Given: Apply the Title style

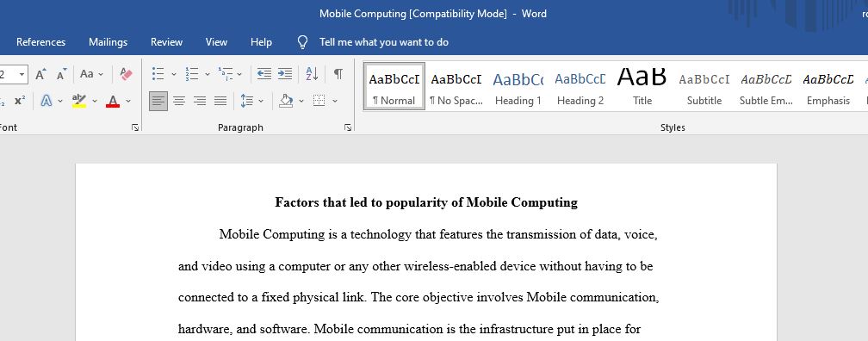Looking at the screenshot, I should tap(642, 88).
